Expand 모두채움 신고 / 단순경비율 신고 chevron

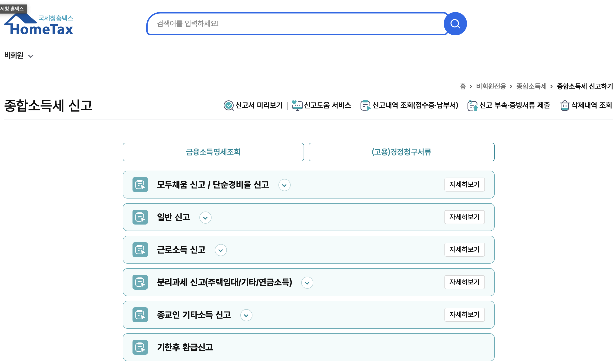284,185
